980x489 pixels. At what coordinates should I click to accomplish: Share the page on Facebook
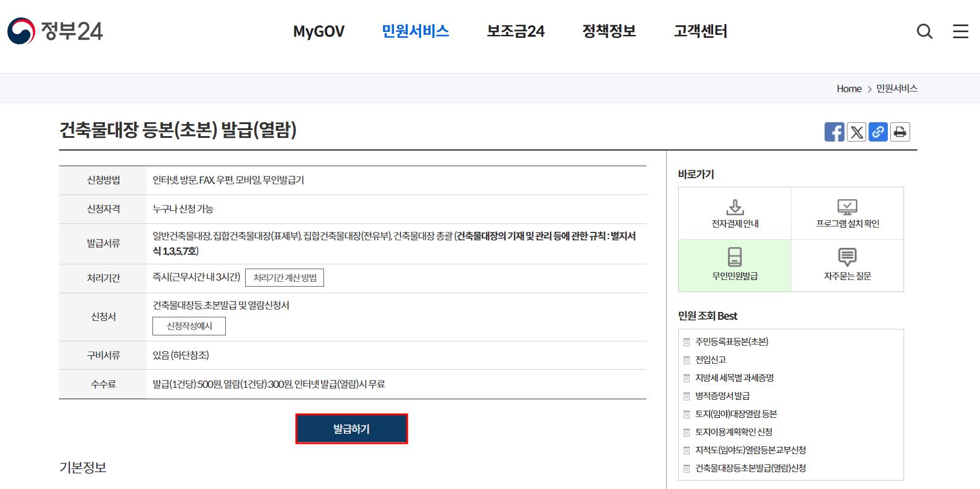pyautogui.click(x=834, y=132)
